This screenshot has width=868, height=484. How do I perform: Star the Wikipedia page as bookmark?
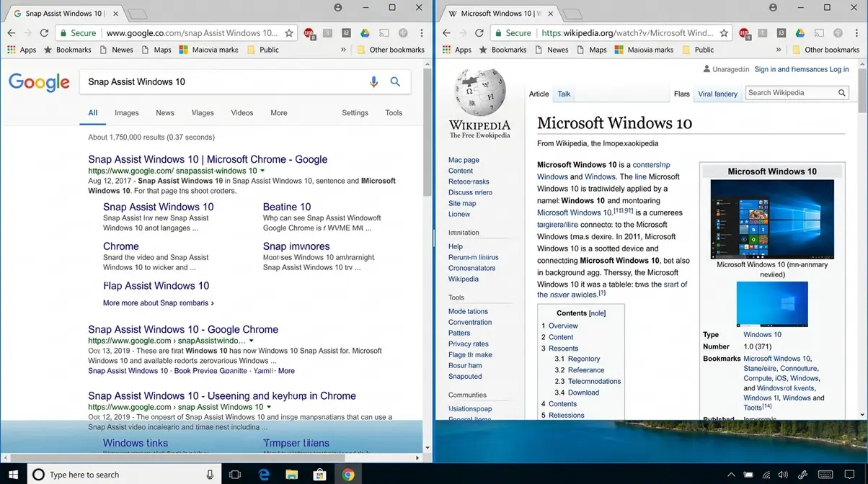[725, 33]
